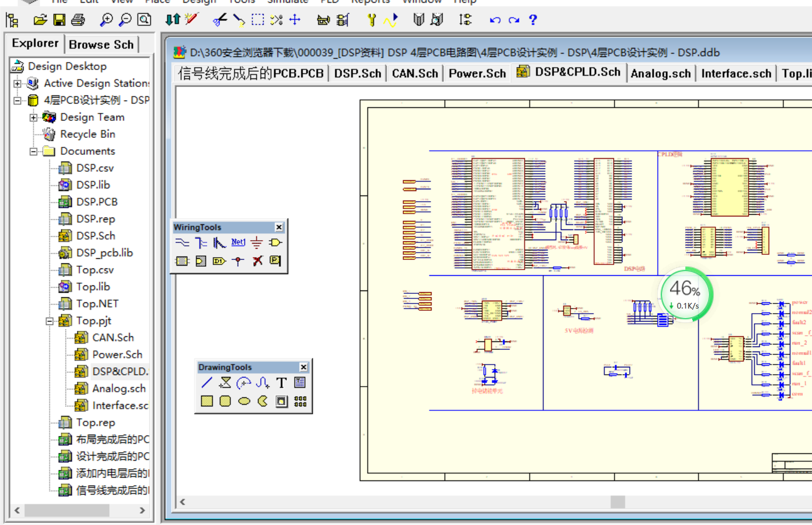The height and width of the screenshot is (525, 812).
Task: Choose the Place Junction tool
Action: click(238, 261)
